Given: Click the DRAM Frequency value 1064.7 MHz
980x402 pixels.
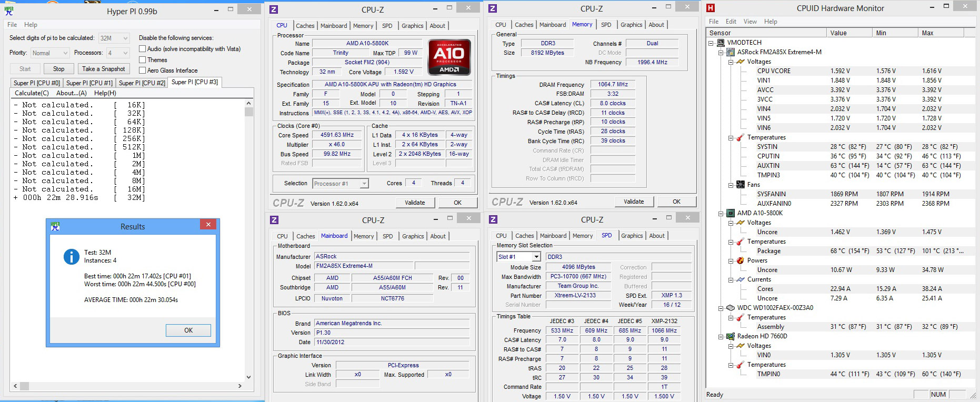Looking at the screenshot, I should coord(613,85).
